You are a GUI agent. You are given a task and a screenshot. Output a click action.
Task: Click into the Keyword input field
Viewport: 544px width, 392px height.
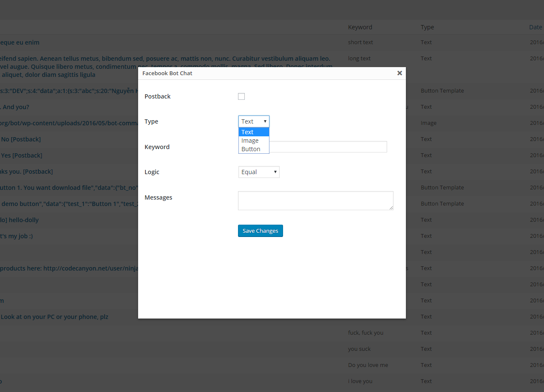328,147
